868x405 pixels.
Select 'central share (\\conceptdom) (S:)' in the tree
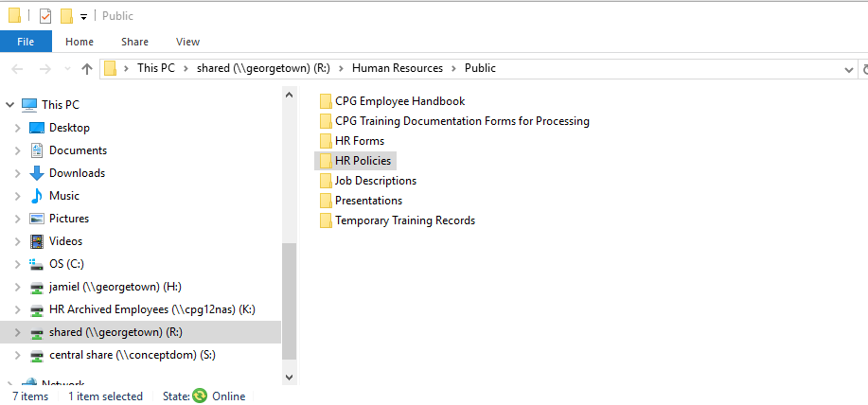(133, 355)
